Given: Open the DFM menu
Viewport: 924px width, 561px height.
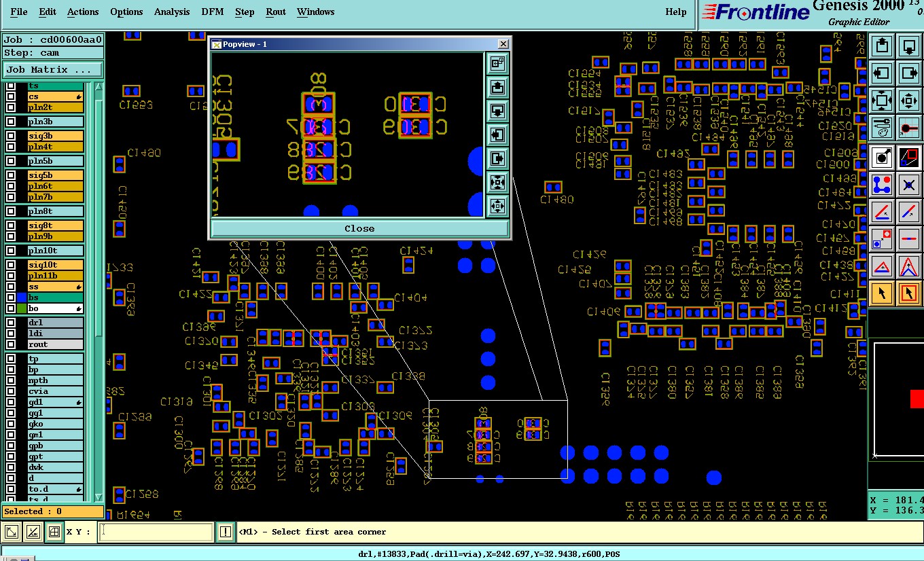Looking at the screenshot, I should coord(213,12).
